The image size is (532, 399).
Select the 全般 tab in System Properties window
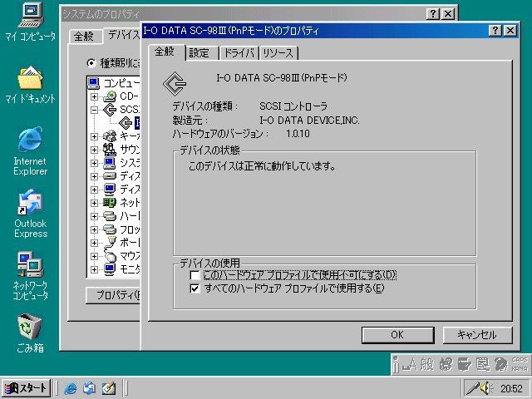click(85, 37)
